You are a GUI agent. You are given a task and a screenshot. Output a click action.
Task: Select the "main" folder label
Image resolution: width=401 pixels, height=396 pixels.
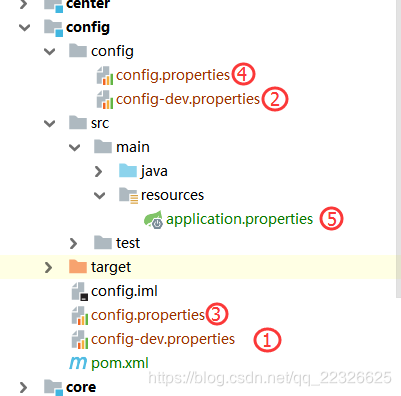click(133, 147)
